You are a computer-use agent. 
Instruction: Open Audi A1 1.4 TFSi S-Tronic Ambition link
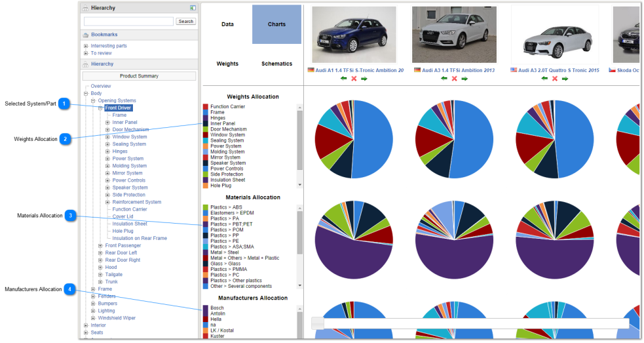(x=360, y=70)
